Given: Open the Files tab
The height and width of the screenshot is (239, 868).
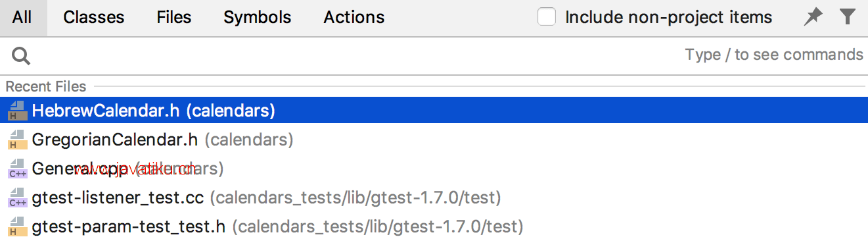Looking at the screenshot, I should 174,18.
